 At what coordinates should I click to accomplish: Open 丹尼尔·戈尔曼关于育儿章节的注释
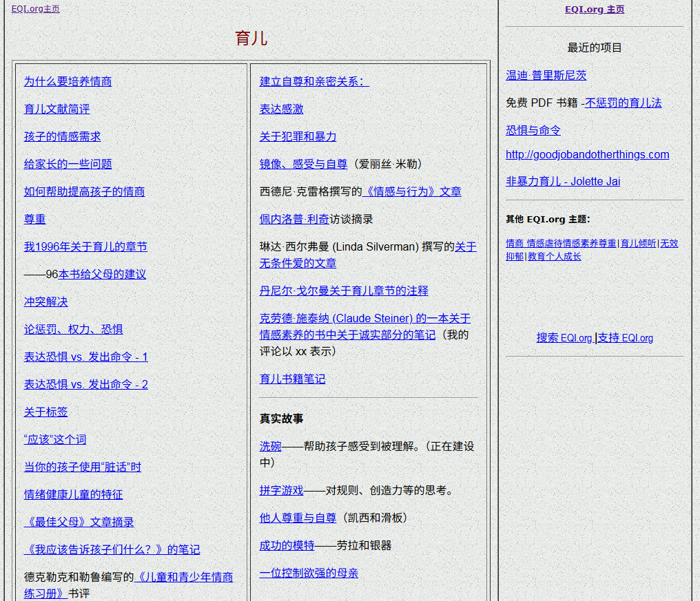coord(343,291)
